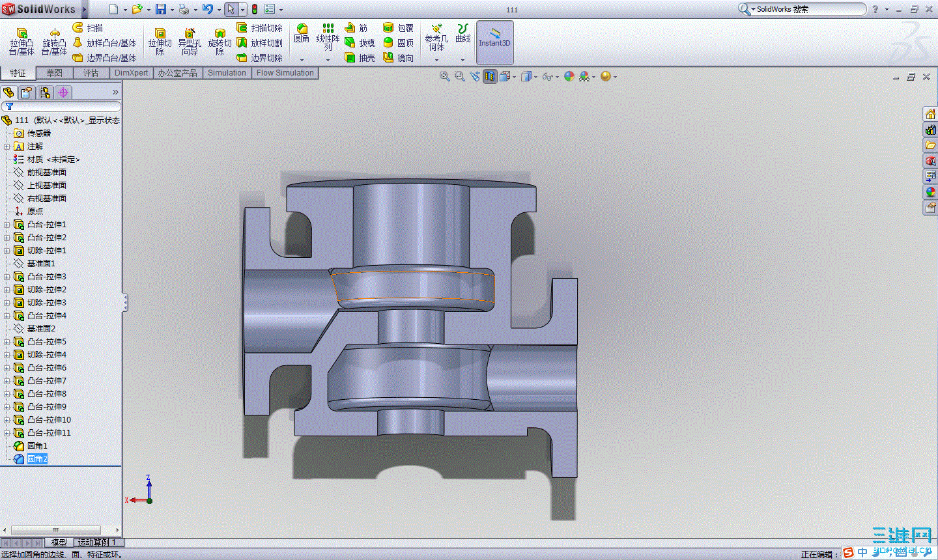Choose the 抽壳 shell tool

pyautogui.click(x=360, y=58)
